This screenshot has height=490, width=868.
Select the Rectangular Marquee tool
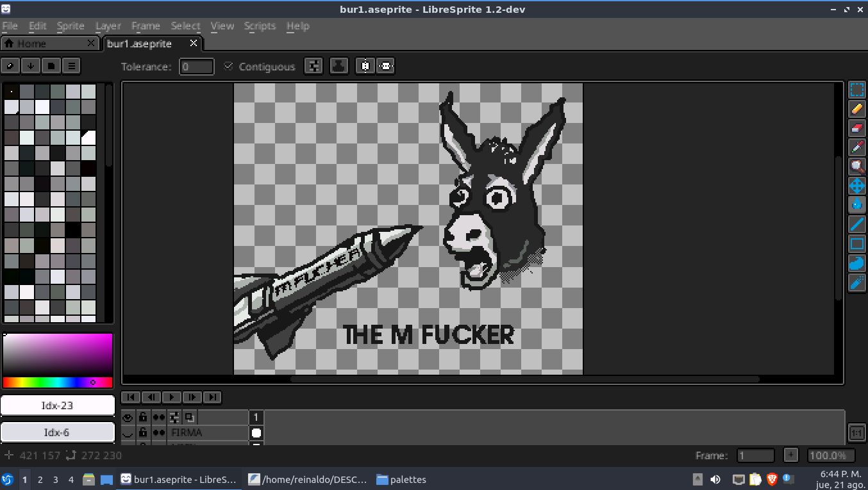[x=857, y=90]
